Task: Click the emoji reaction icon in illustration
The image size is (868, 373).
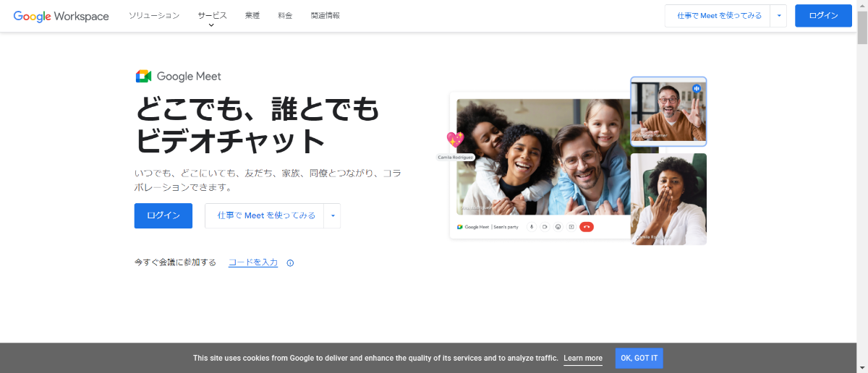Action: tap(558, 227)
